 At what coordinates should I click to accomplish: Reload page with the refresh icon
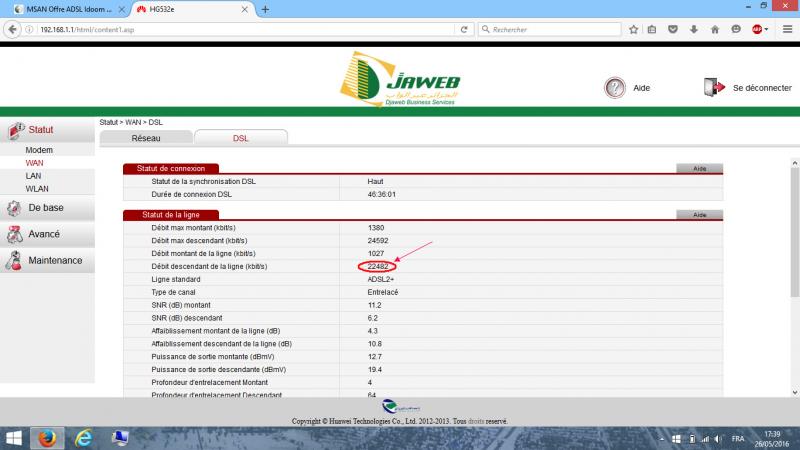466,29
